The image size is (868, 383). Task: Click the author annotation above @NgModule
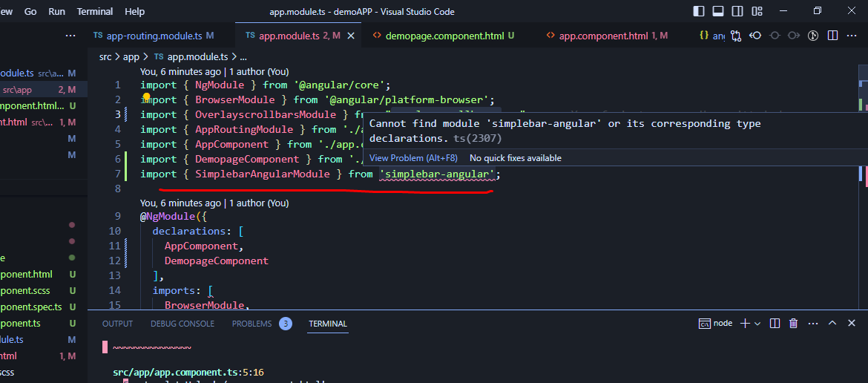[214, 203]
